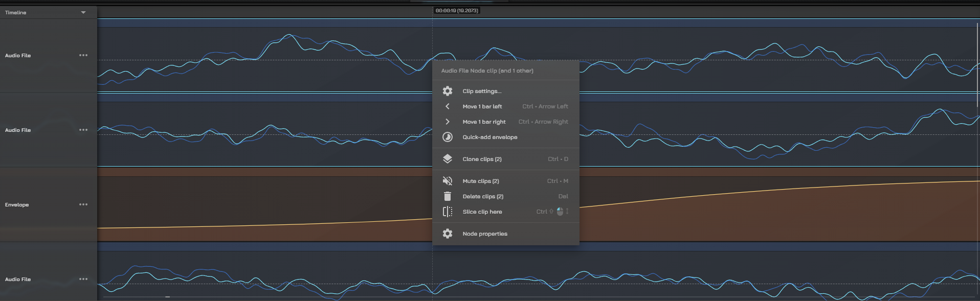Open options for the second Audio File track
This screenshot has width=980, height=301.
coord(83,130)
